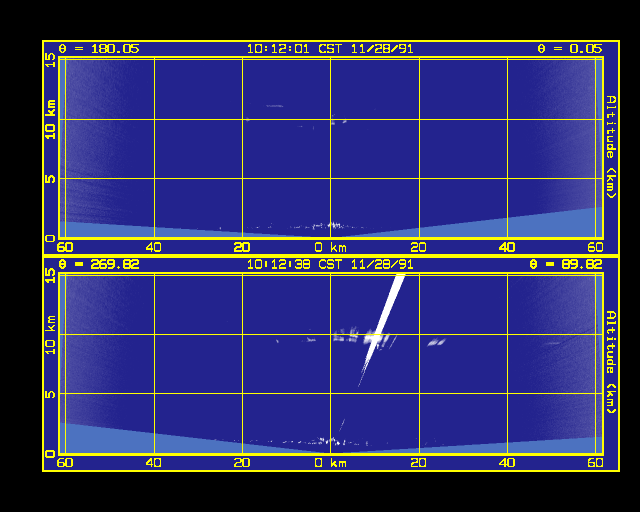Viewport: 640px width, 512px height.
Task: Click the top panel 0 km center label
Action: point(331,247)
